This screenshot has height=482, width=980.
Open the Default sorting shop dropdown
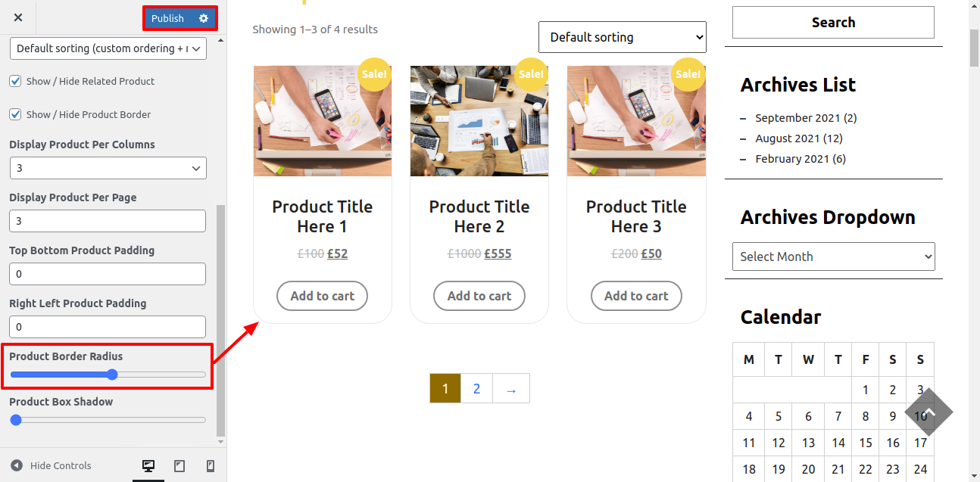tap(622, 37)
